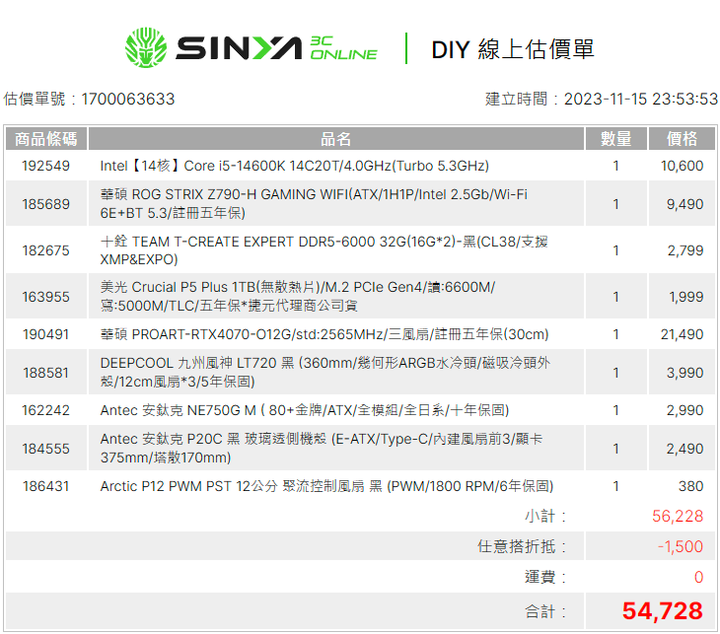Select the price 3,990
This screenshot has height=634, width=720.
pyautogui.click(x=685, y=372)
